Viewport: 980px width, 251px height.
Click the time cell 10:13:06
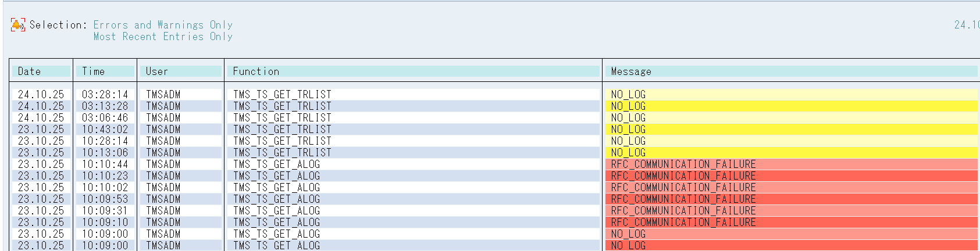coord(105,152)
